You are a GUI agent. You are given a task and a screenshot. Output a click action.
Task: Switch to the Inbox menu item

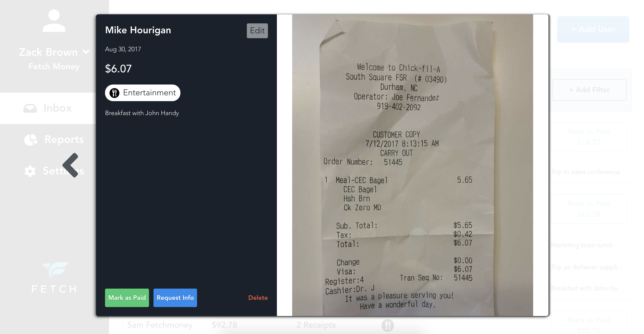point(48,108)
